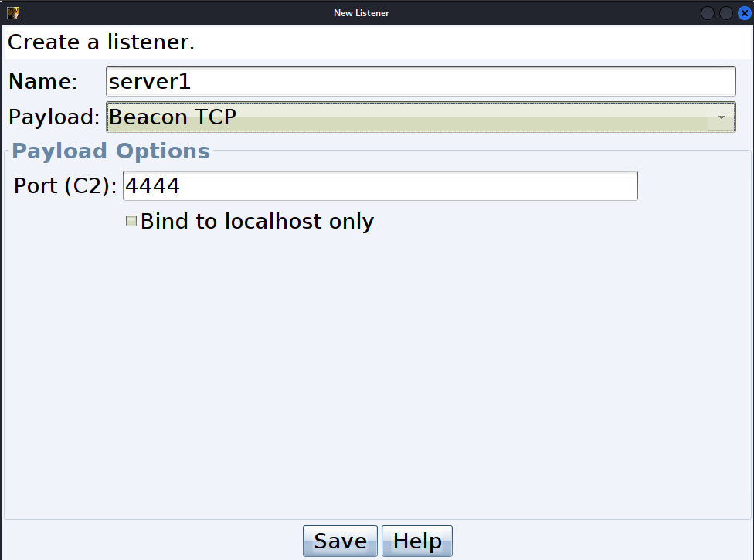
Task: Click the 'Name:' label
Action: 43,82
